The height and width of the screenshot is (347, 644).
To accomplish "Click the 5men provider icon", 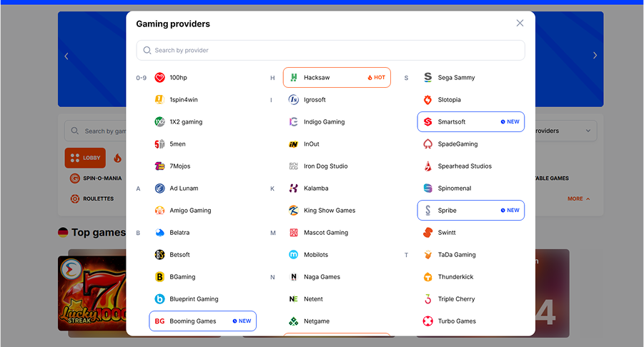I will [160, 144].
